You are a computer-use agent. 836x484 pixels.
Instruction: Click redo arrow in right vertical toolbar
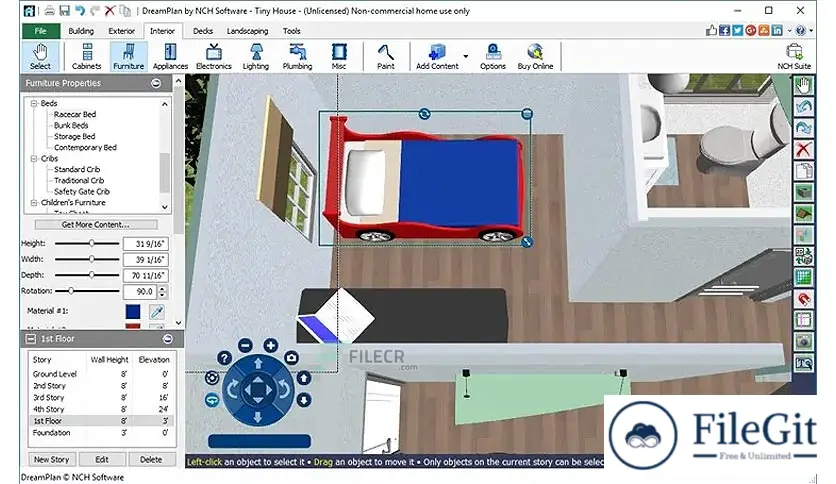point(803,128)
